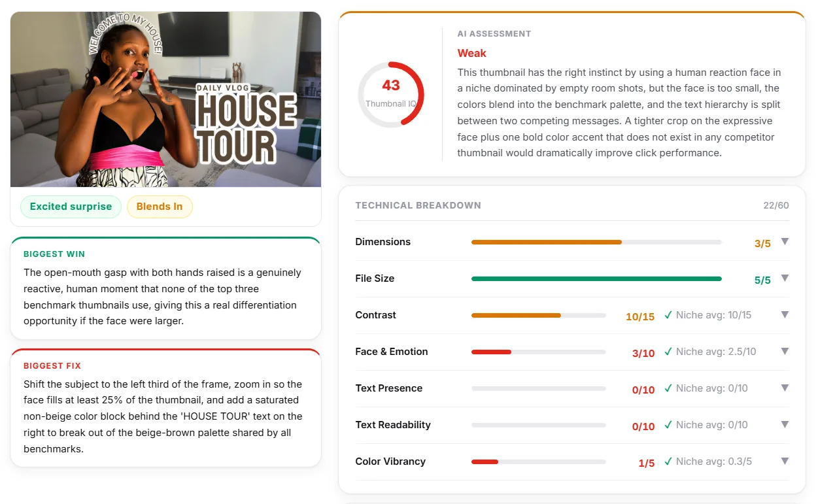This screenshot has height=504, width=816.
Task: Click the Contrast niche avg checkmark
Action: pyautogui.click(x=668, y=315)
